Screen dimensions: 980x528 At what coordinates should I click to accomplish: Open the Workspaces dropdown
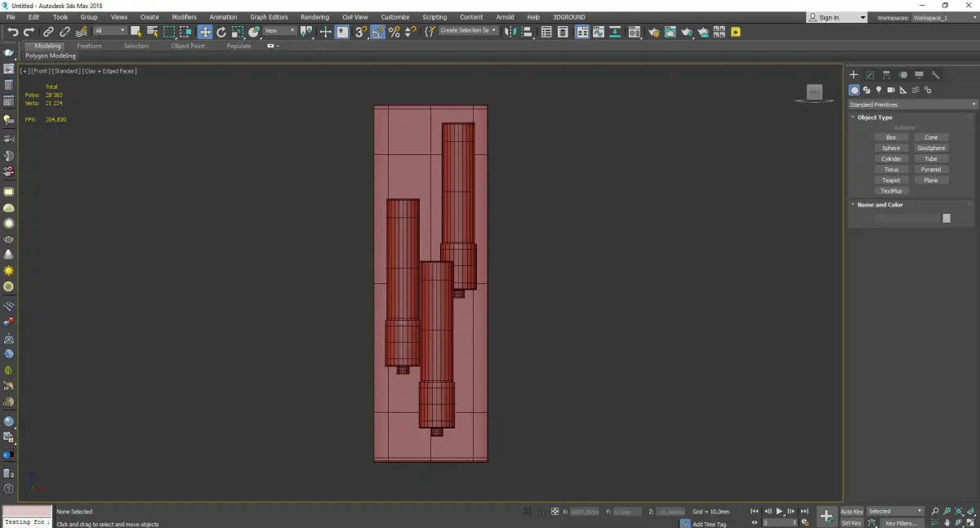tap(944, 17)
